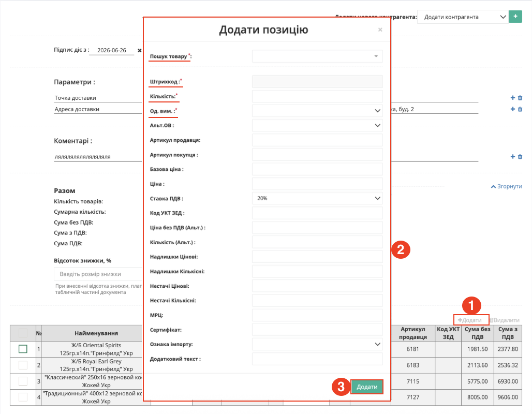Click green plus button beside Додати контрагента
532x414 pixels.
tap(515, 17)
